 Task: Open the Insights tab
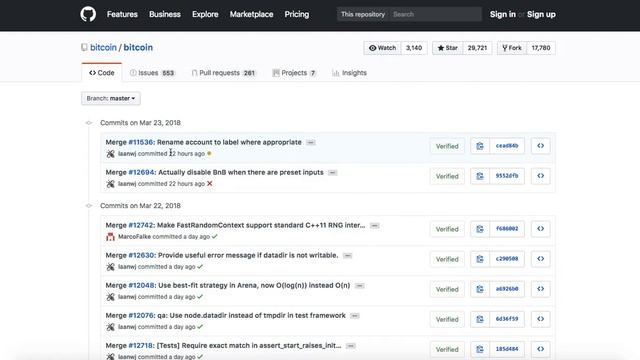[x=349, y=73]
